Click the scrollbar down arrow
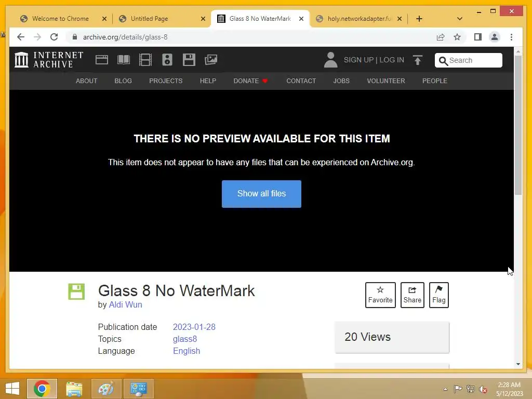Image resolution: width=532 pixels, height=399 pixels. [518, 364]
